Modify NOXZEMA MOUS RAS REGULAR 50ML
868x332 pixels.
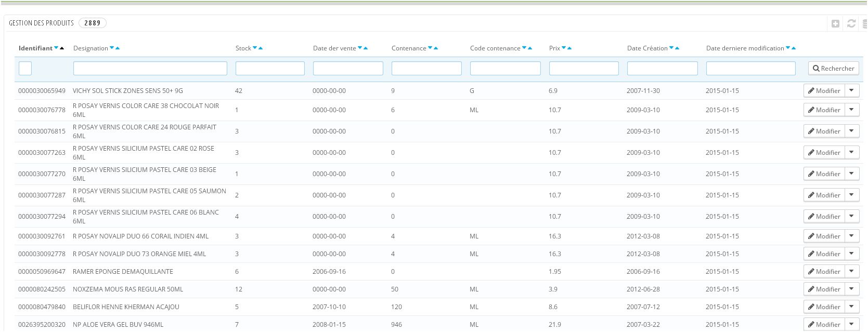tap(824, 289)
